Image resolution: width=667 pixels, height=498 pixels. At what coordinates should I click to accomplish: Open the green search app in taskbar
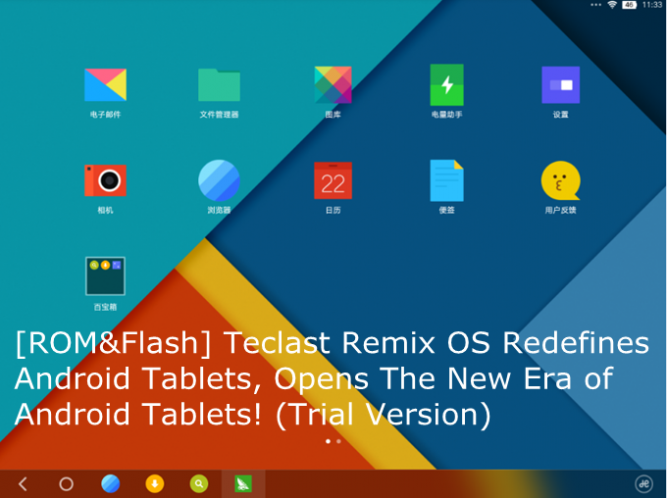199,484
